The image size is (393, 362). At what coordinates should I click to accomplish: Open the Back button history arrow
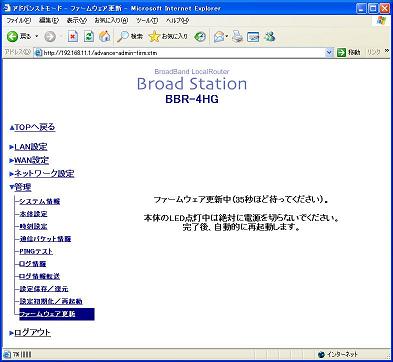pyautogui.click(x=37, y=36)
